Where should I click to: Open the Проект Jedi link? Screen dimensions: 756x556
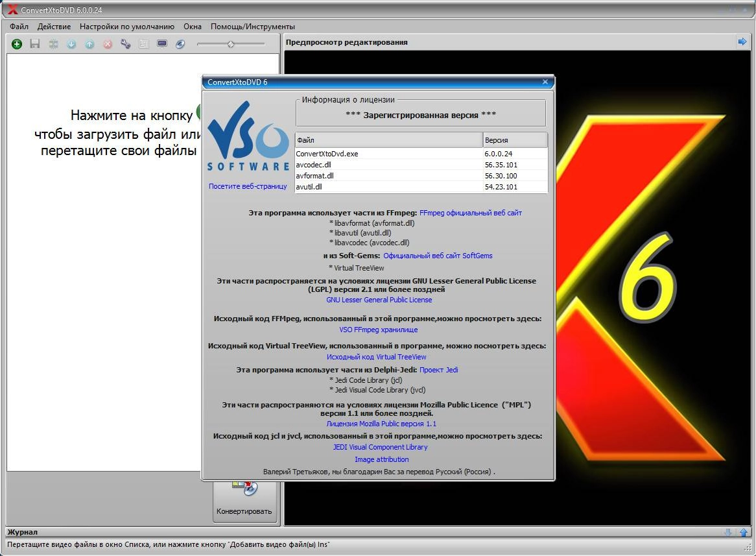click(x=439, y=370)
